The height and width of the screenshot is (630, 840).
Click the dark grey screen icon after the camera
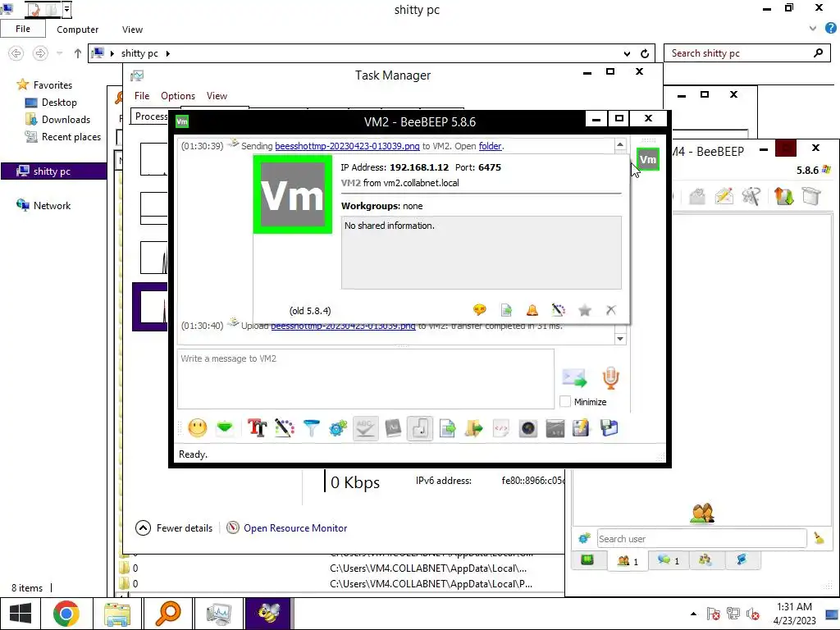555,428
